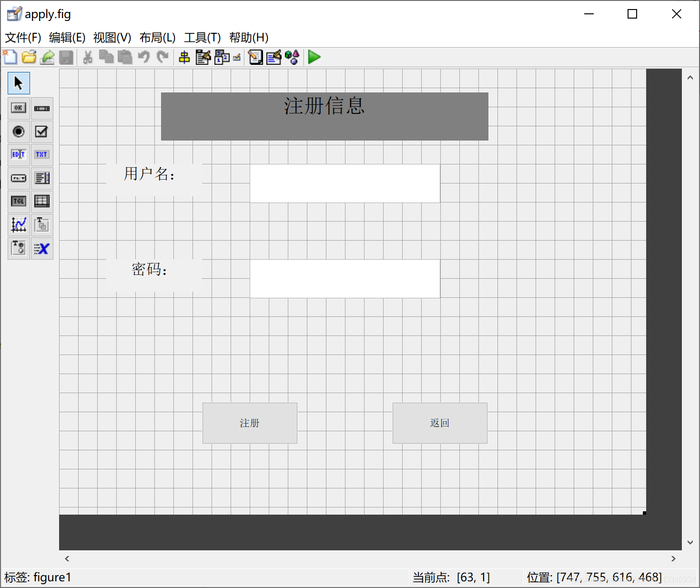Pick the Radio Button component

point(19,132)
